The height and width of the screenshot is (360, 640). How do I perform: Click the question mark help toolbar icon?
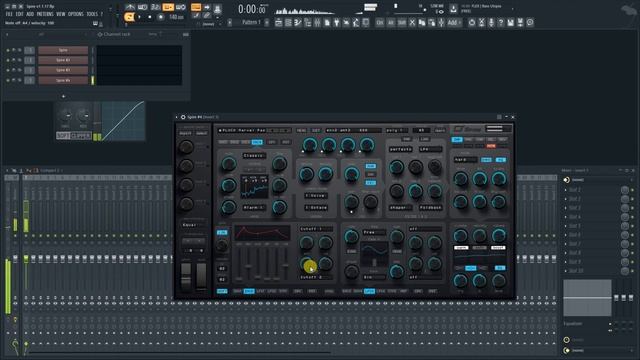(x=501, y=22)
